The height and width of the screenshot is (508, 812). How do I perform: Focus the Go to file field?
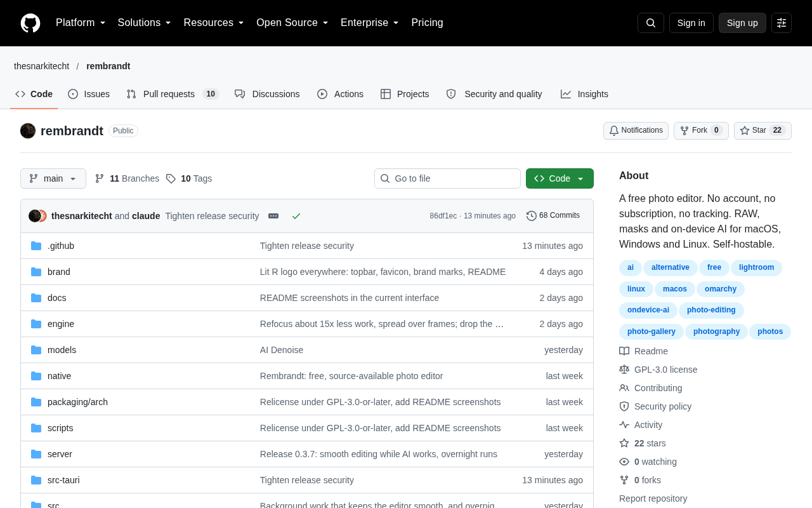pos(447,178)
